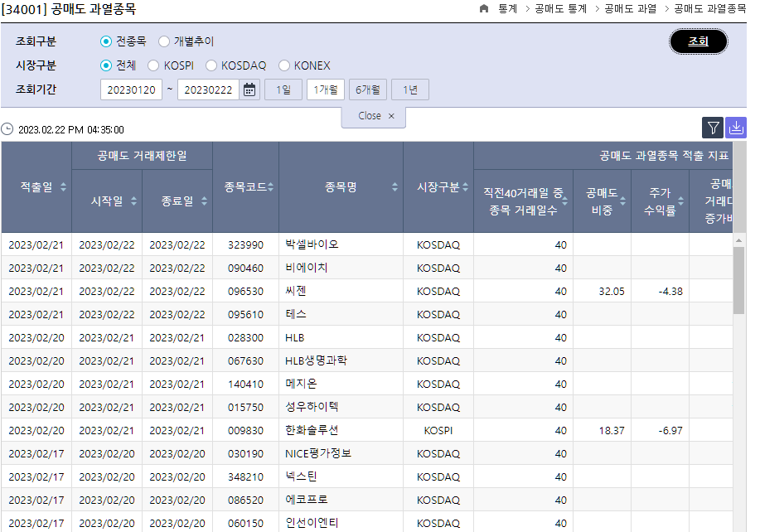Screen dimensions: 760x532
Task: Open the calendar date picker icon
Action: pos(249,89)
